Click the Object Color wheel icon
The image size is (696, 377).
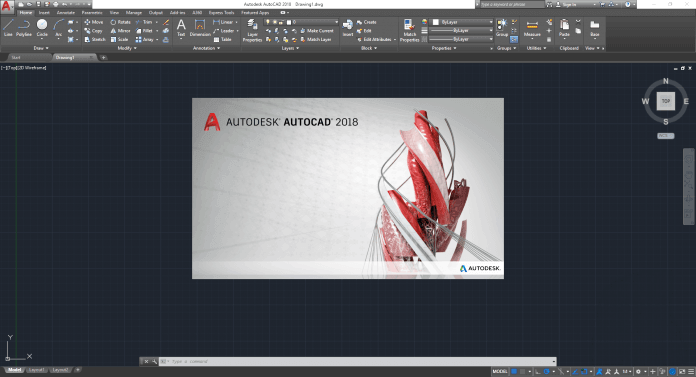pyautogui.click(x=424, y=22)
